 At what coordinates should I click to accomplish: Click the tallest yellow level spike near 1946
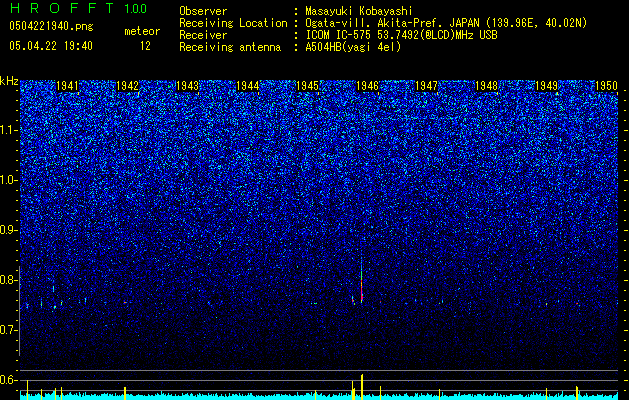[x=362, y=387]
